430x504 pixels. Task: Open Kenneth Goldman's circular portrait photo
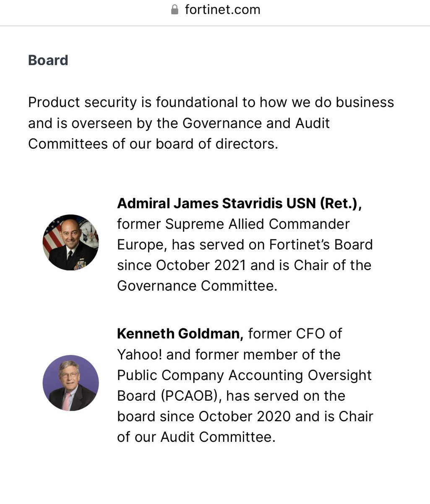click(x=70, y=383)
